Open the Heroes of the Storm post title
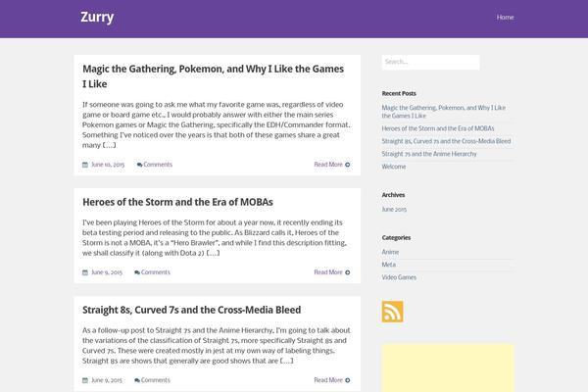 [177, 202]
